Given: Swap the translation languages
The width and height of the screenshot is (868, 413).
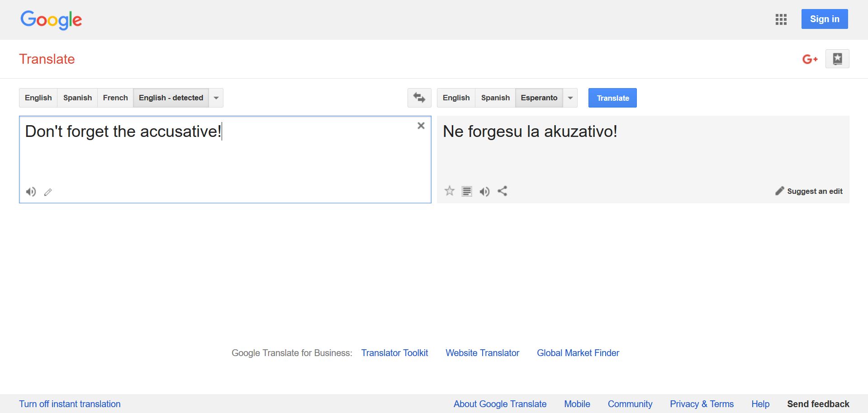Looking at the screenshot, I should (418, 98).
